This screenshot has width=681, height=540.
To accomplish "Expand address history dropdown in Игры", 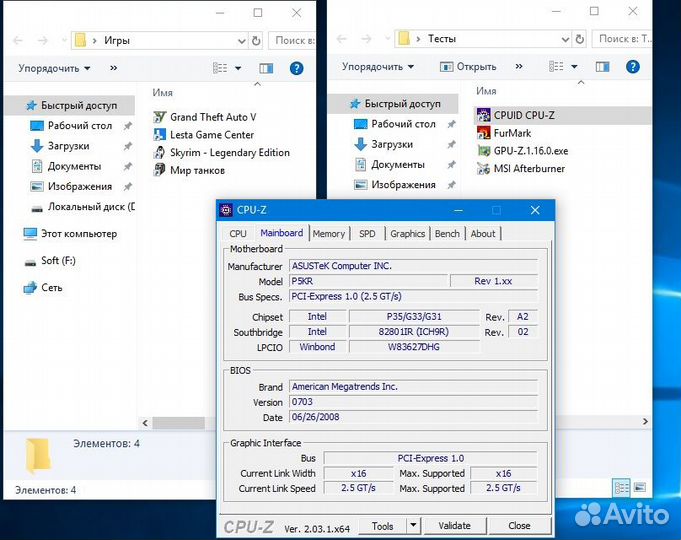I will 241,41.
